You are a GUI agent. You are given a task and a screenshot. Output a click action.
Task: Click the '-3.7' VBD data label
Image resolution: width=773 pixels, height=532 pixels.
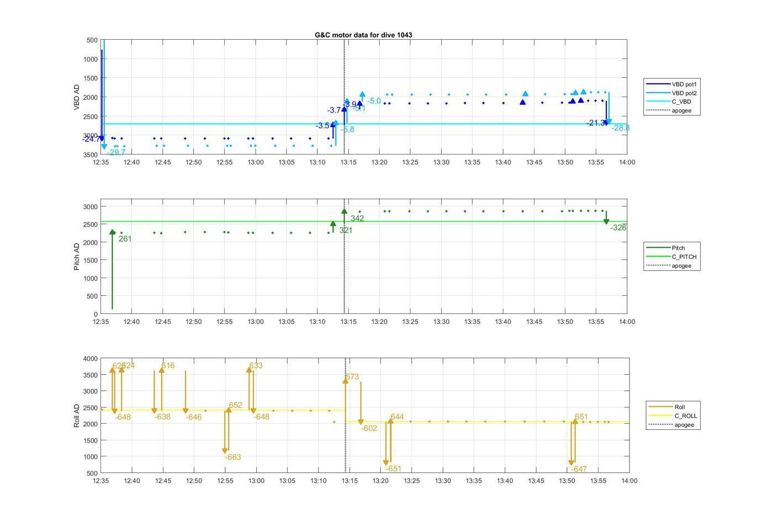(x=334, y=110)
